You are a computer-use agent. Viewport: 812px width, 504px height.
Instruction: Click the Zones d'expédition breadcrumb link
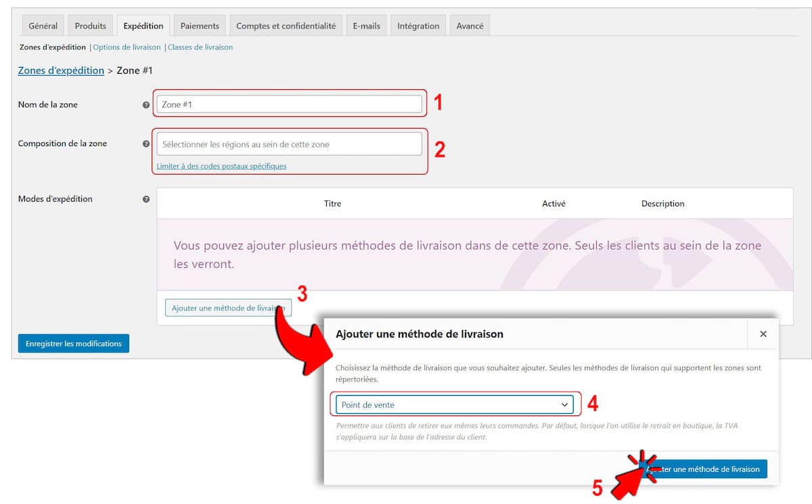point(61,70)
